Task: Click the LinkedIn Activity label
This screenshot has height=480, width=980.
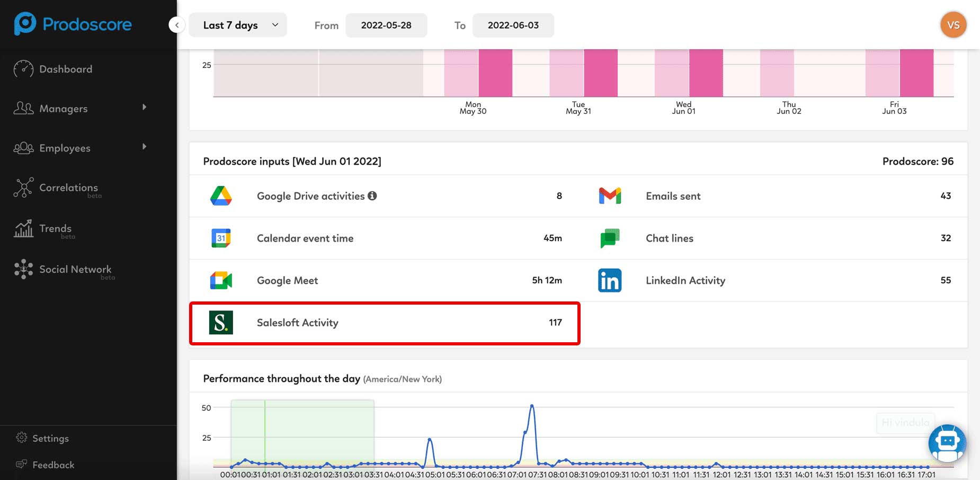Action: (685, 280)
